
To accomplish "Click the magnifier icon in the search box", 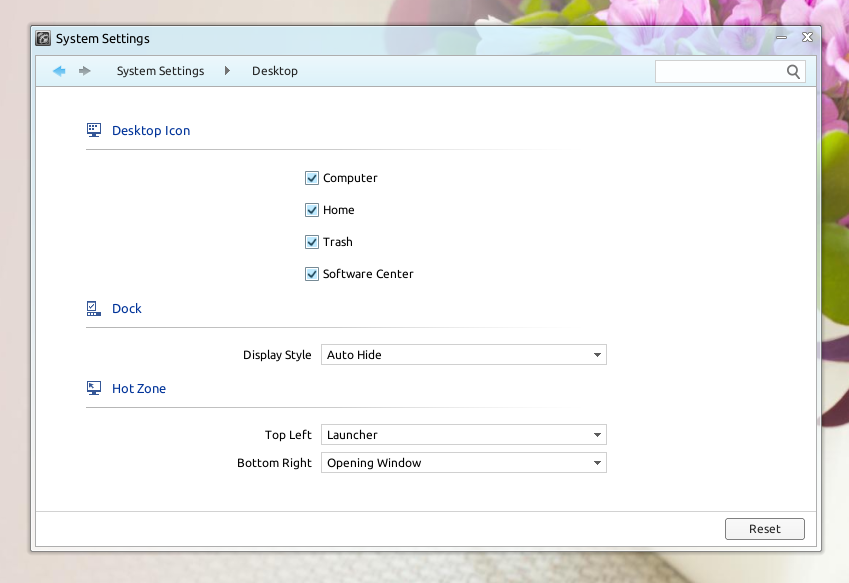I will click(x=793, y=71).
